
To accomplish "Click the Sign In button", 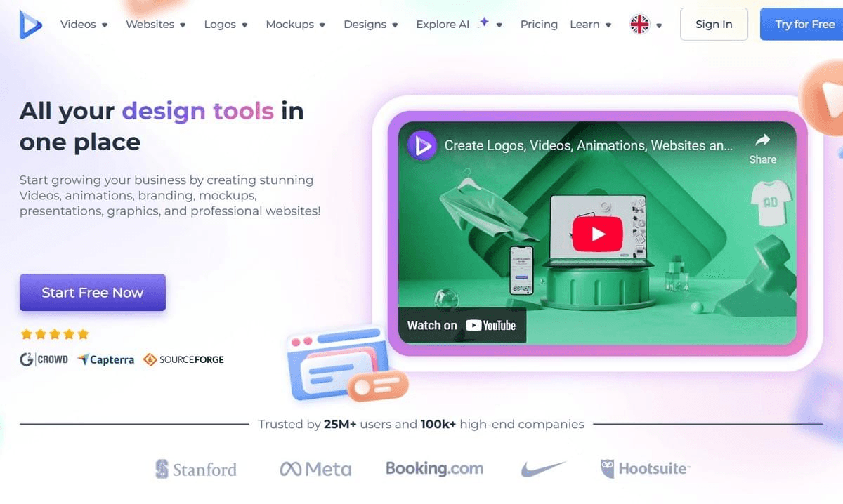I will tap(714, 25).
